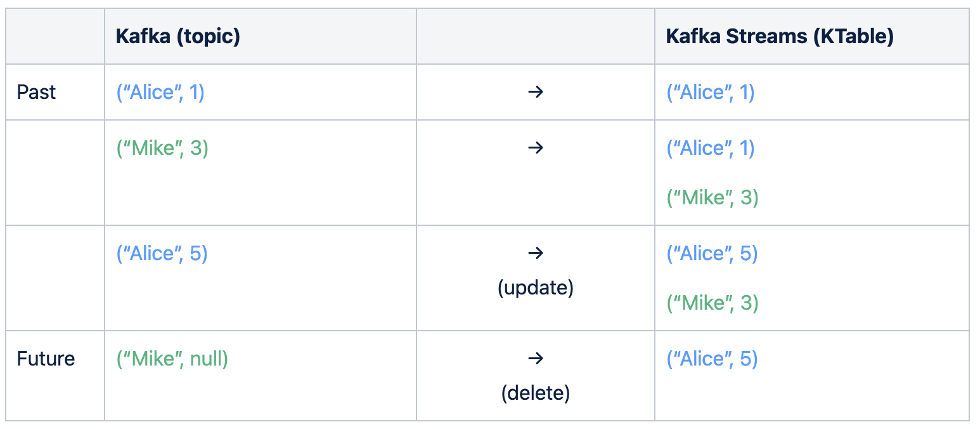Click KTable ("Mike", 3) in the update row

(712, 303)
